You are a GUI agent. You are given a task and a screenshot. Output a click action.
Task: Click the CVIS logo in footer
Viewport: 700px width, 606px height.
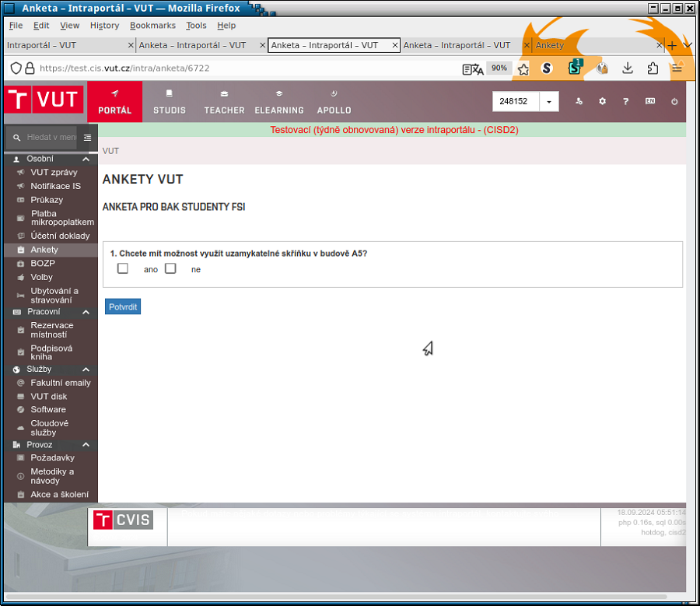click(x=123, y=520)
